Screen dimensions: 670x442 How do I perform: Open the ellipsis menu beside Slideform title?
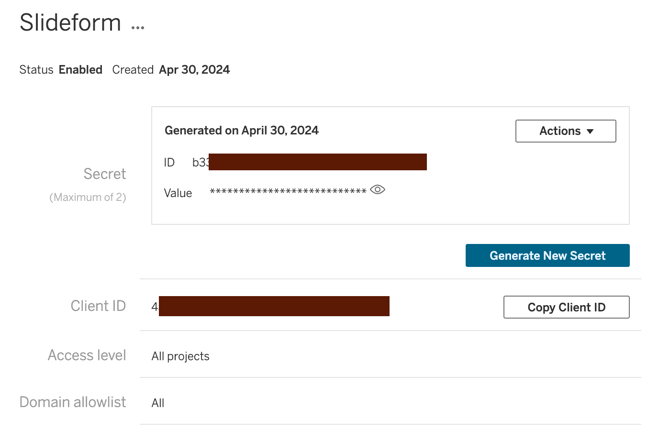[138, 26]
